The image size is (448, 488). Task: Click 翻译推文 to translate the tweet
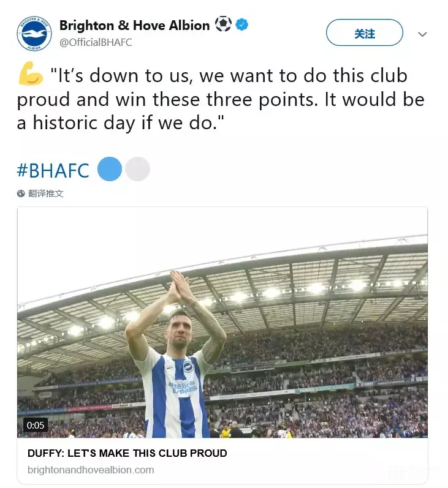pyautogui.click(x=46, y=193)
